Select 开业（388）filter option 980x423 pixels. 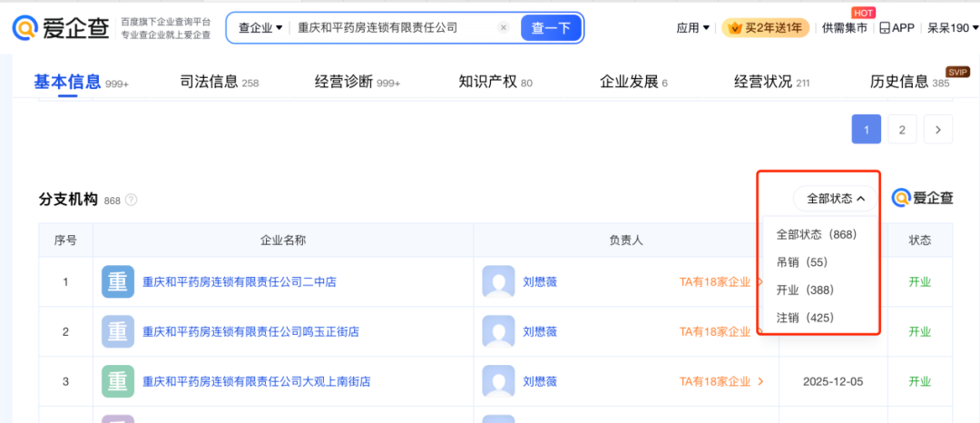tap(806, 290)
